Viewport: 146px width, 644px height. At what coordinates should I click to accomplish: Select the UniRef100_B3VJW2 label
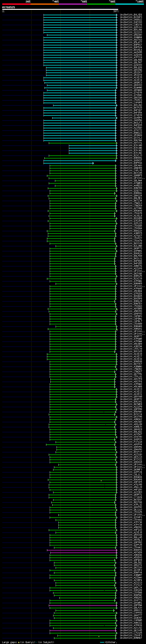pyautogui.click(x=131, y=153)
